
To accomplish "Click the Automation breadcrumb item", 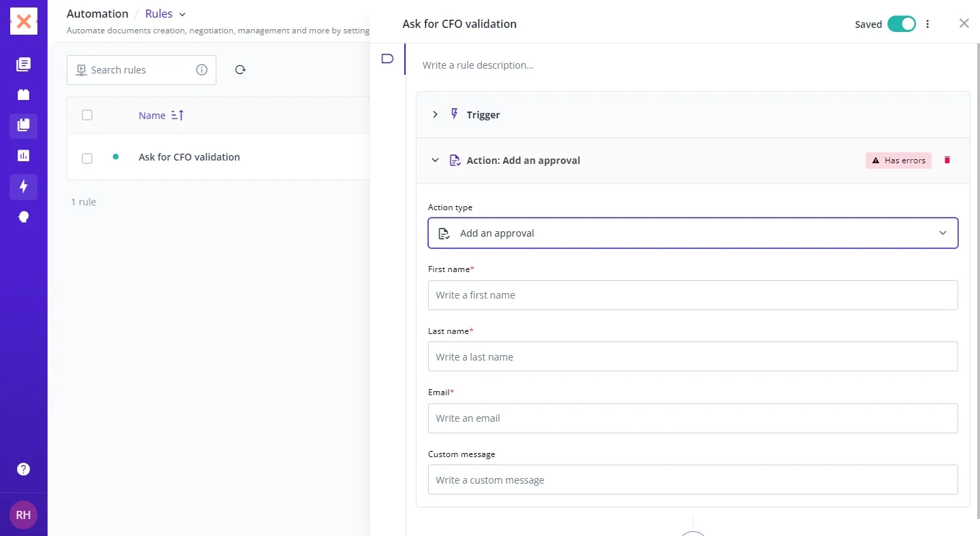I will 97,14.
